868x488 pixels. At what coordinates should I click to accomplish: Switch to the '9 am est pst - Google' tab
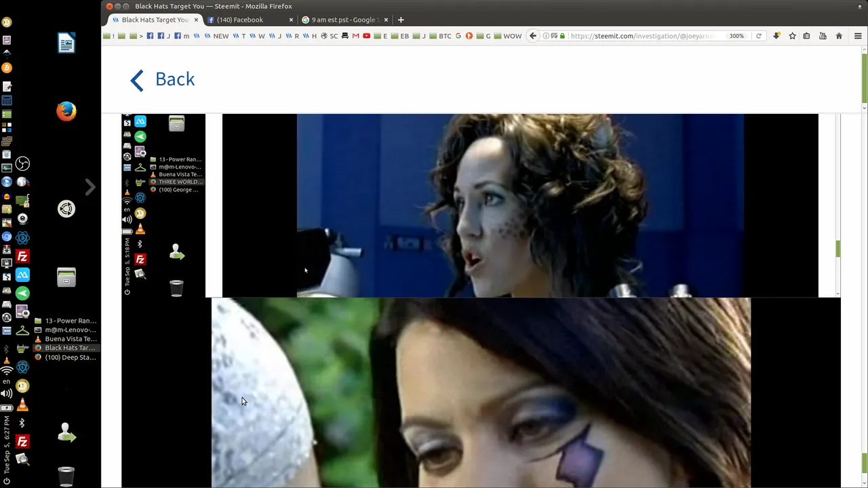tap(344, 20)
